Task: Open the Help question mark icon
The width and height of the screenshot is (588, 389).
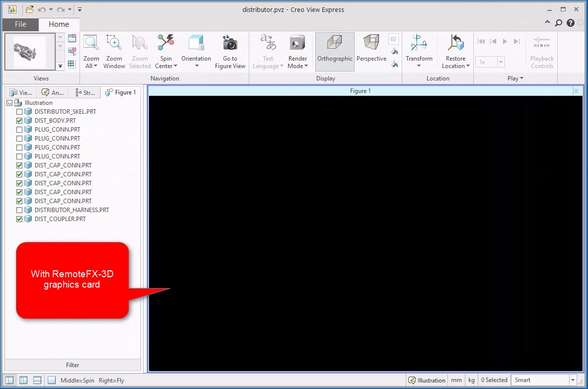Action: click(x=571, y=23)
